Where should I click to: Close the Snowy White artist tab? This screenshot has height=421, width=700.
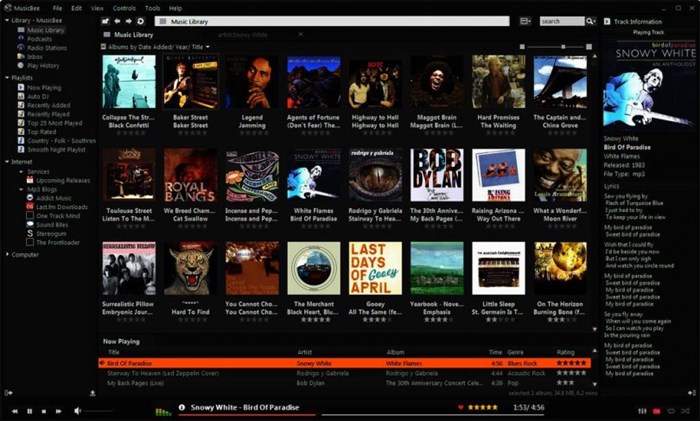coord(300,34)
